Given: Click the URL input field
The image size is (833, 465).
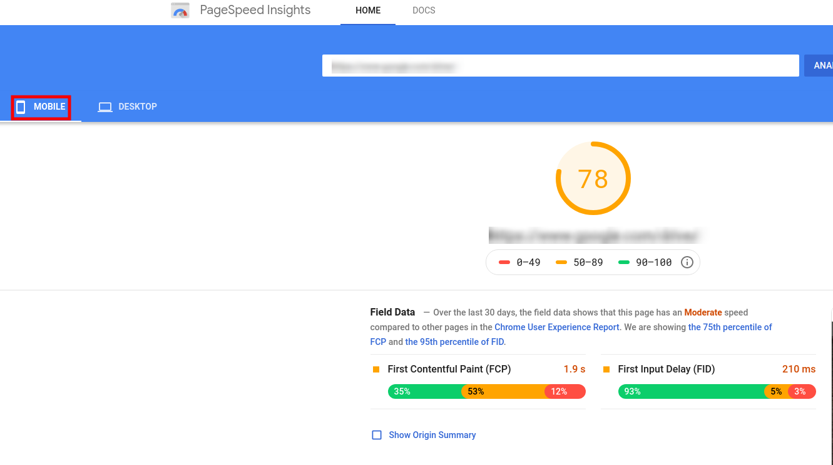Looking at the screenshot, I should pos(560,66).
